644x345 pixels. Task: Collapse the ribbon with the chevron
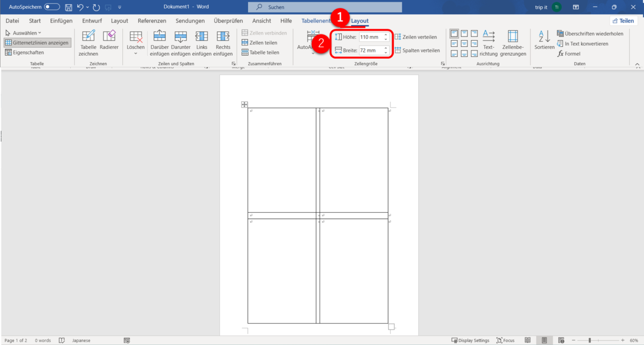coord(637,65)
